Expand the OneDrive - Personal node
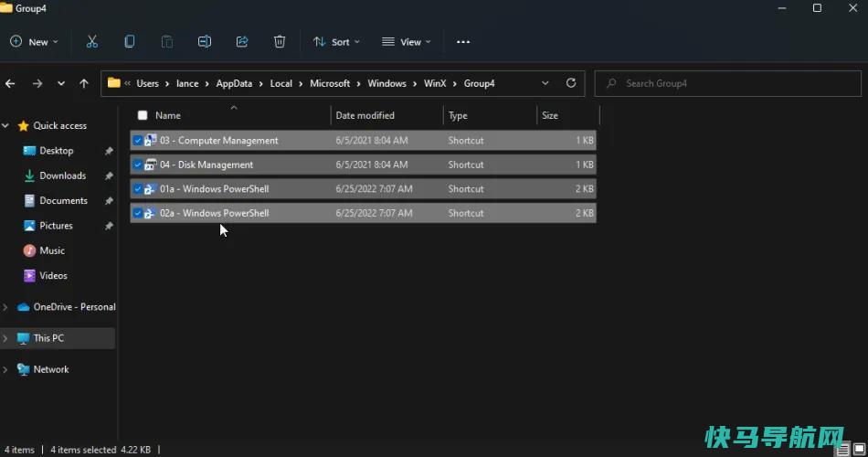Image resolution: width=868 pixels, height=457 pixels. pos(5,307)
